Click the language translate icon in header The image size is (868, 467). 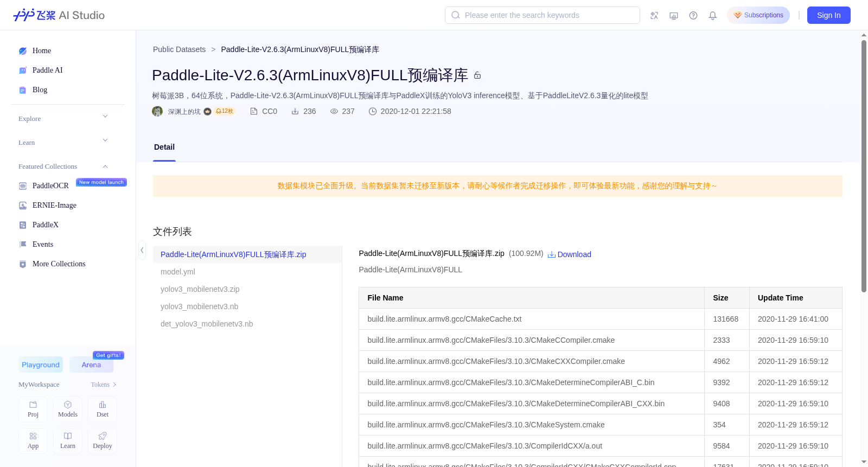click(654, 15)
